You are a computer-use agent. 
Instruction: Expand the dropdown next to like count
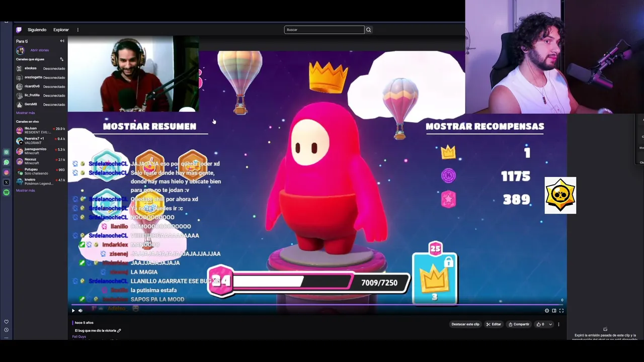click(x=550, y=324)
